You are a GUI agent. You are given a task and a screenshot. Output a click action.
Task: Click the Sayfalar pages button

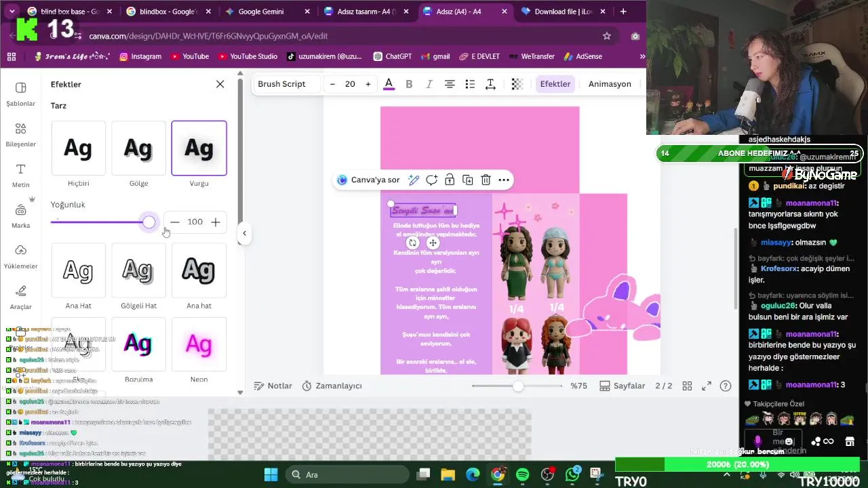click(x=622, y=386)
